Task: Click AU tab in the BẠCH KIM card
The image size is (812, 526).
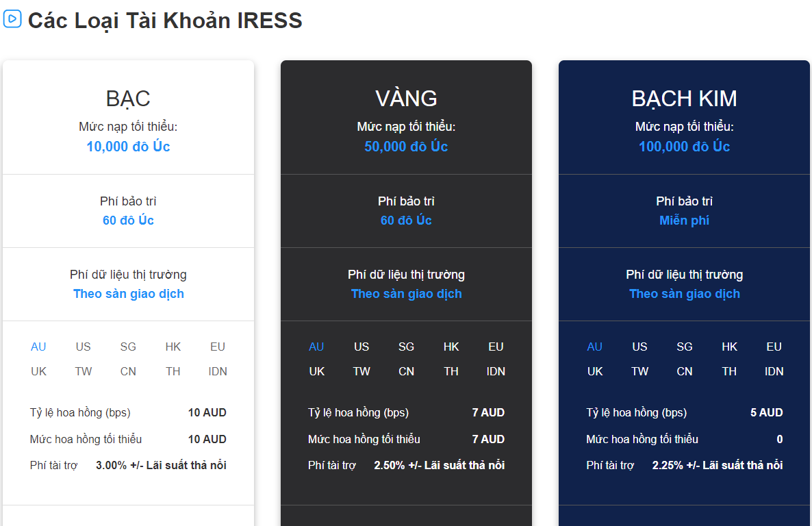Action: 594,347
